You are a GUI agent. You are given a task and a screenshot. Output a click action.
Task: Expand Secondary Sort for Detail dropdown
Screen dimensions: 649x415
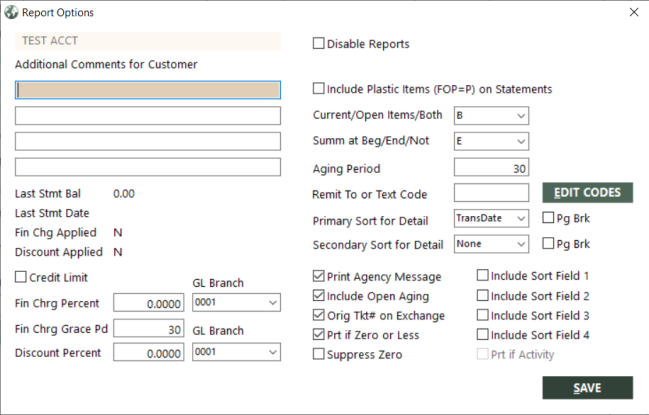click(491, 244)
